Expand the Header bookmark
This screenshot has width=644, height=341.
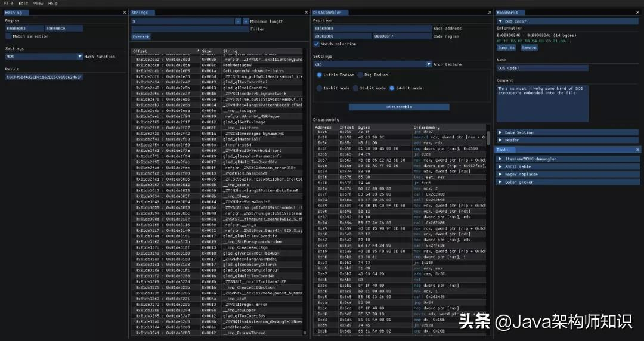568,140
